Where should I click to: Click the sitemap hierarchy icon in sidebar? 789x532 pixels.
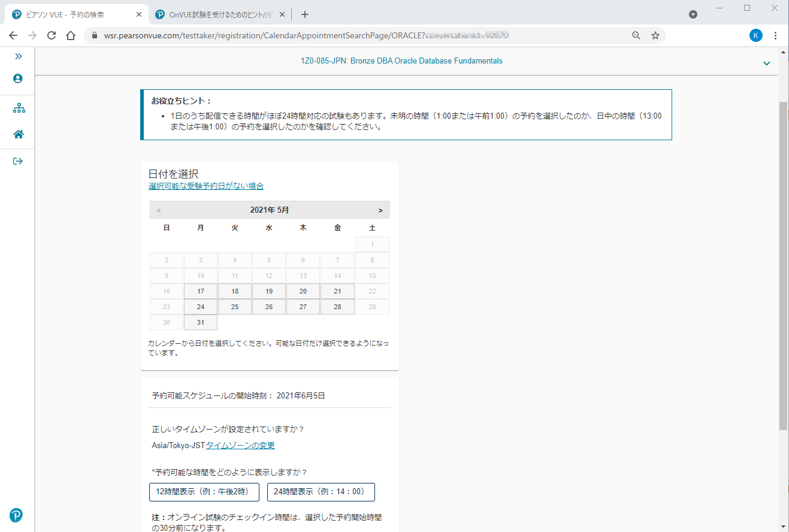click(x=19, y=108)
